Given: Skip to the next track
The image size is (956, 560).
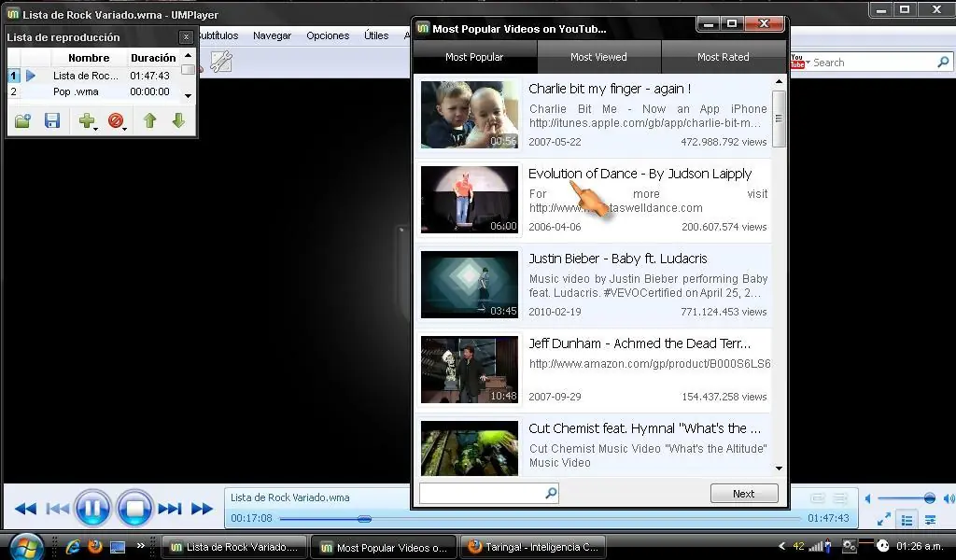Looking at the screenshot, I should coord(170,509).
